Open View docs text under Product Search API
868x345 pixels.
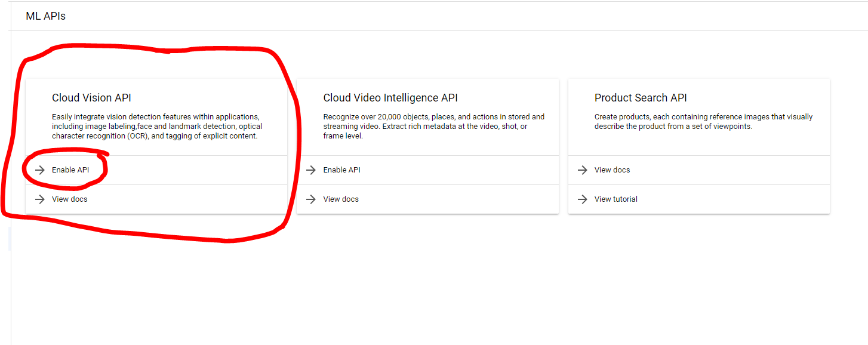coord(612,170)
